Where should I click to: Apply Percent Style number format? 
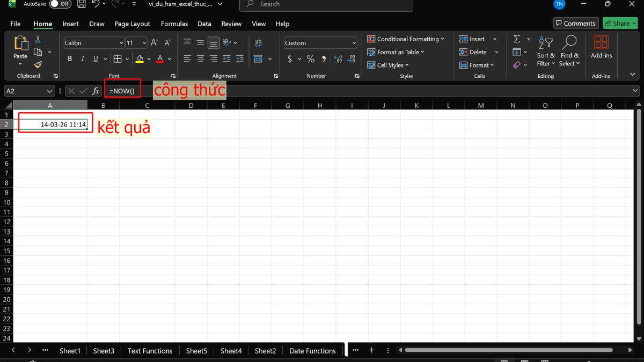(310, 59)
